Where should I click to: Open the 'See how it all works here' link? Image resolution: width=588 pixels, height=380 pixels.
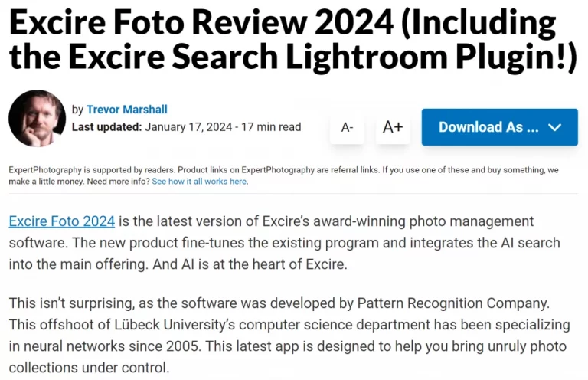[199, 182]
